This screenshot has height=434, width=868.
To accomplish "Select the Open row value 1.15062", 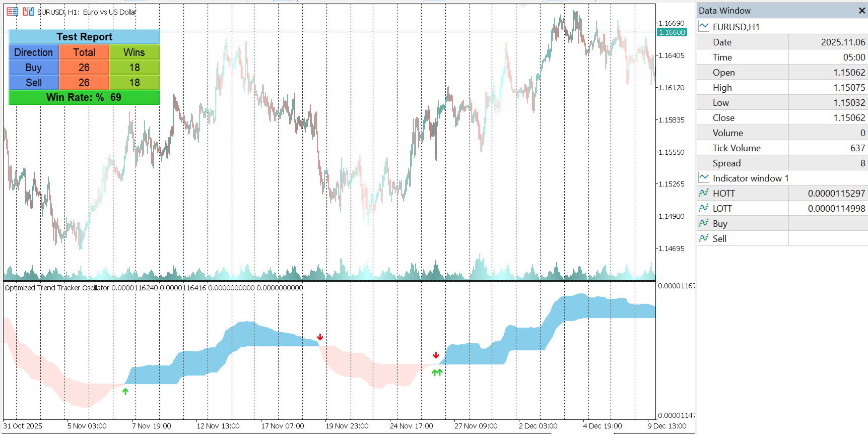I will coord(849,73).
